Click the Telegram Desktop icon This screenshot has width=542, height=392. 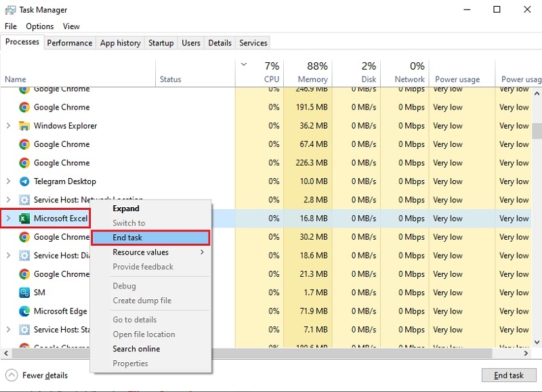24,181
